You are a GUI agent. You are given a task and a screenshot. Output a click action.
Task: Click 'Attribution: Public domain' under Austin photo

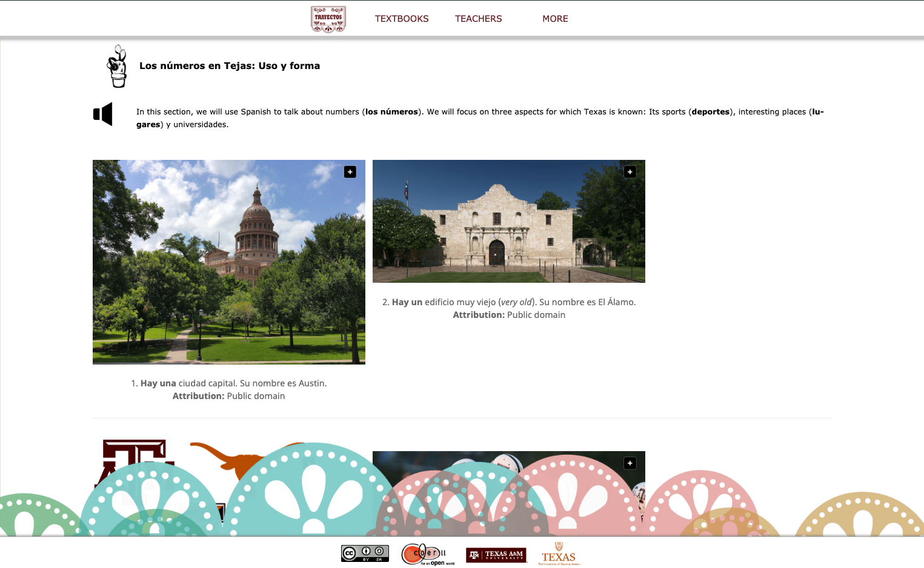coord(229,396)
